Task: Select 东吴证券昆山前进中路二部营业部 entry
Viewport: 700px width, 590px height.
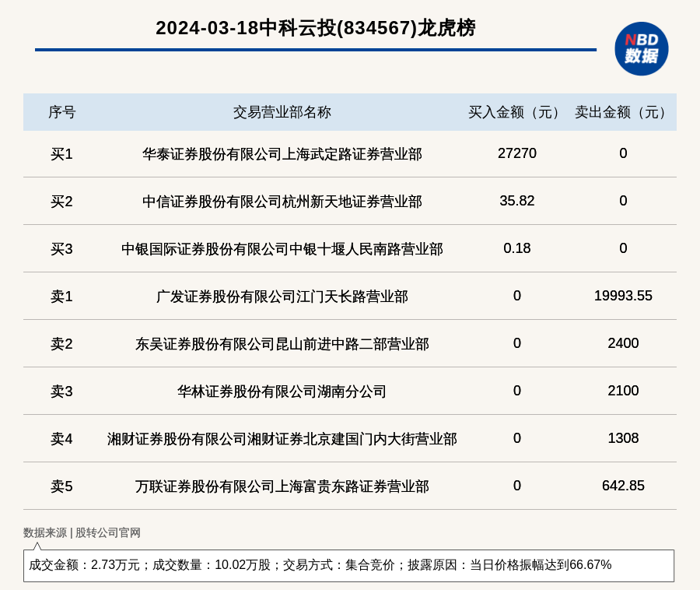Action: 282,344
